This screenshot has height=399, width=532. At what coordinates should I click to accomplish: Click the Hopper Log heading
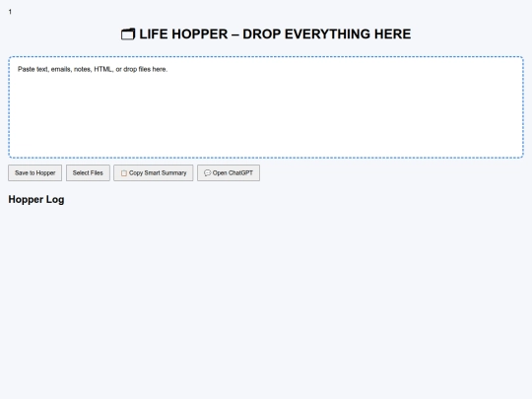(x=36, y=199)
